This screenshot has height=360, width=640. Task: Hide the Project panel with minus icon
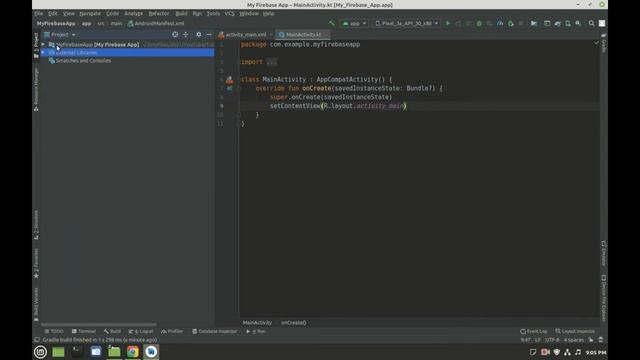209,35
